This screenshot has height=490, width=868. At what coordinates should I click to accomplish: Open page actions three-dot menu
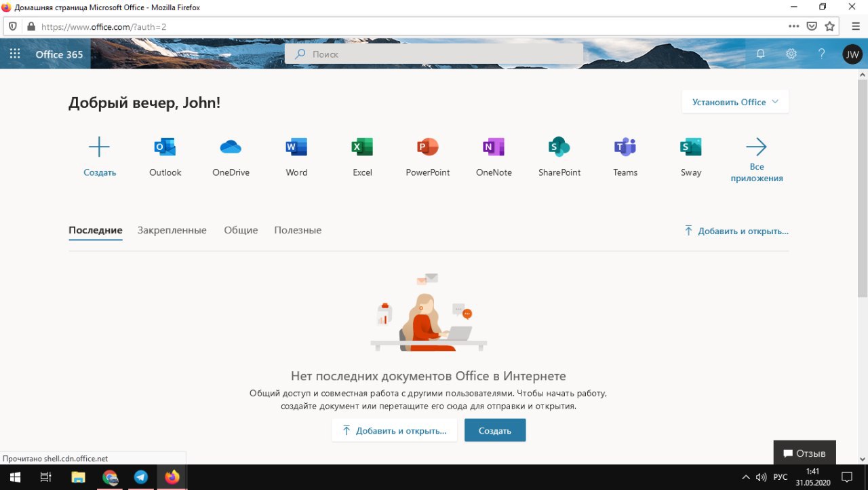(x=794, y=26)
